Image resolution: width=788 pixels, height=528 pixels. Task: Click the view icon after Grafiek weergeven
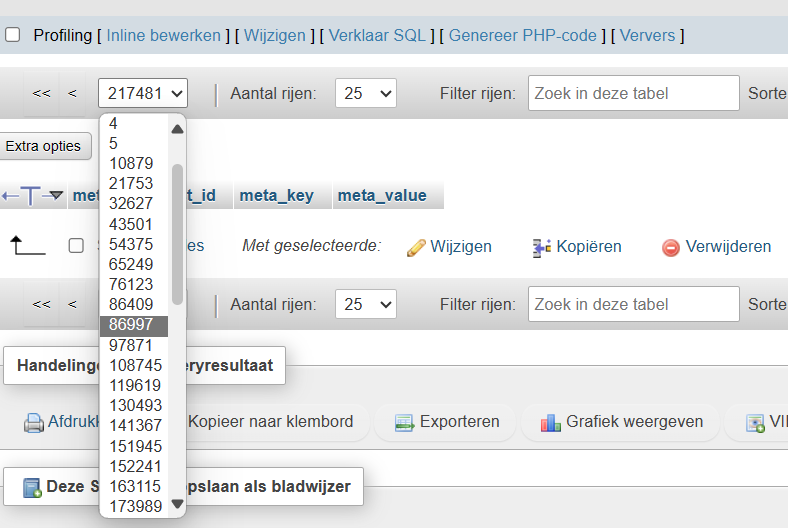pos(755,422)
